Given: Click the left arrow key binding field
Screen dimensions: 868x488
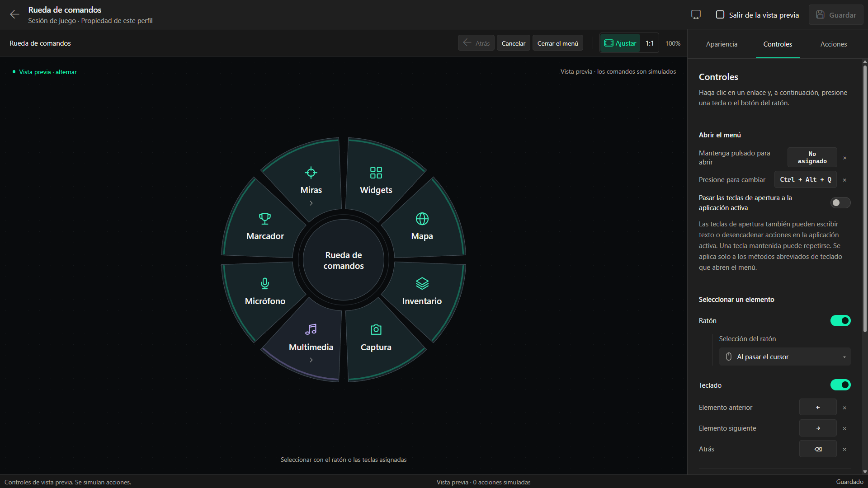Looking at the screenshot, I should [x=818, y=408].
